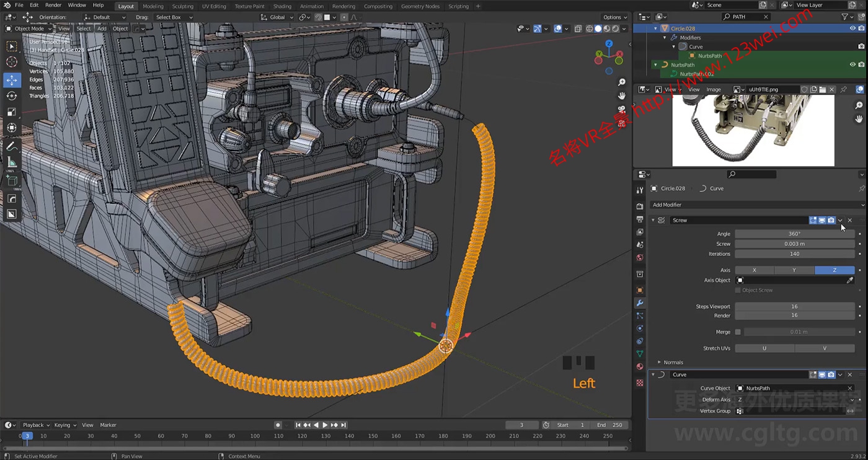Select NurbsPath in the outliner

(682, 64)
